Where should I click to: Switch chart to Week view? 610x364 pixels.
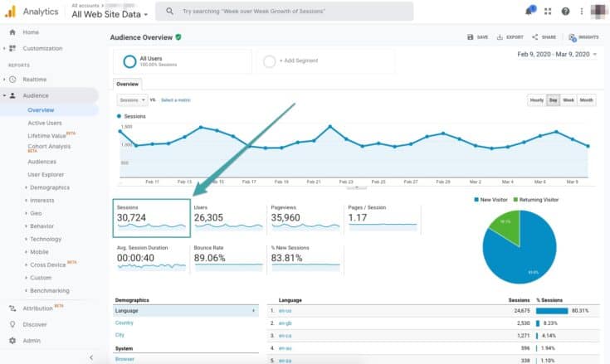coord(569,100)
